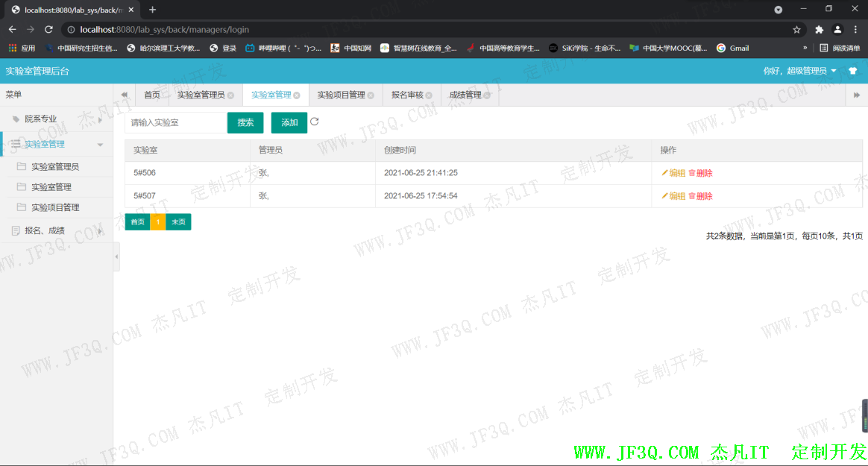
Task: Click the theme shirt icon in header
Action: 853,71
